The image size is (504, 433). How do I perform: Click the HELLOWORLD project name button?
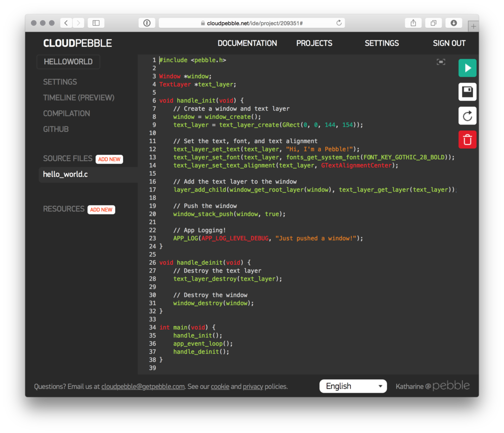(68, 62)
